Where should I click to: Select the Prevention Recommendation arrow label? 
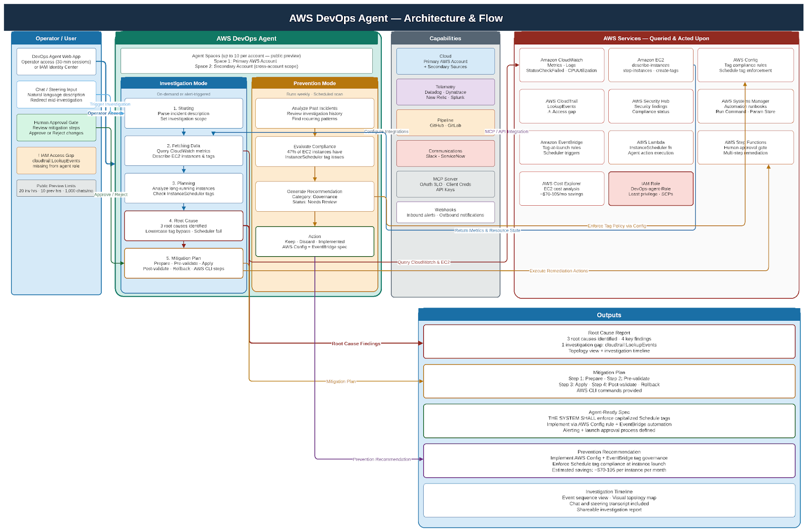pyautogui.click(x=382, y=459)
